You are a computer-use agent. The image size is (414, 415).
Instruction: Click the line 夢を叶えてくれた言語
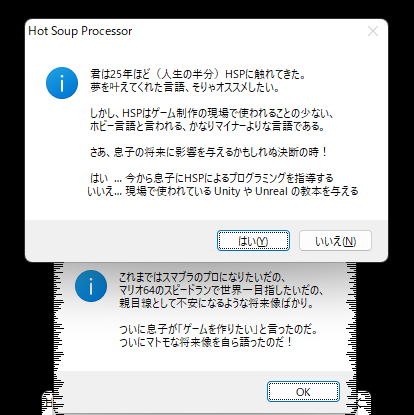click(185, 87)
